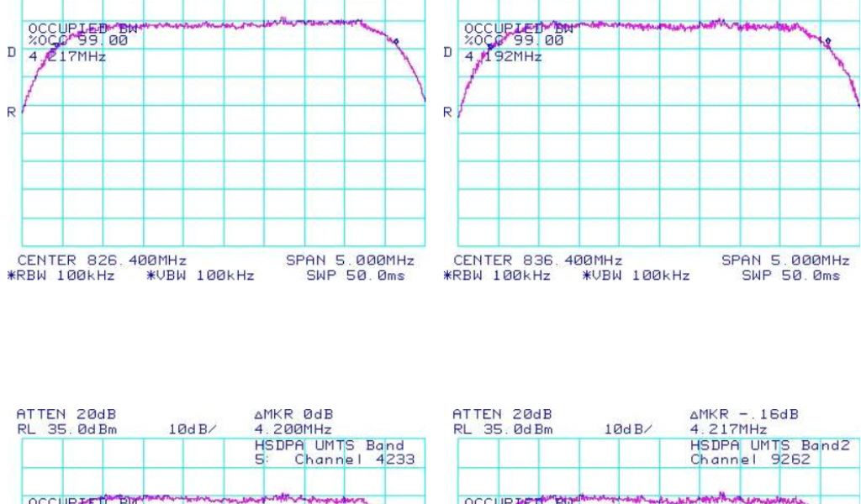861x504 pixels.
Task: Click the diamond marker on the 836.400MHz trace
Action: click(827, 40)
